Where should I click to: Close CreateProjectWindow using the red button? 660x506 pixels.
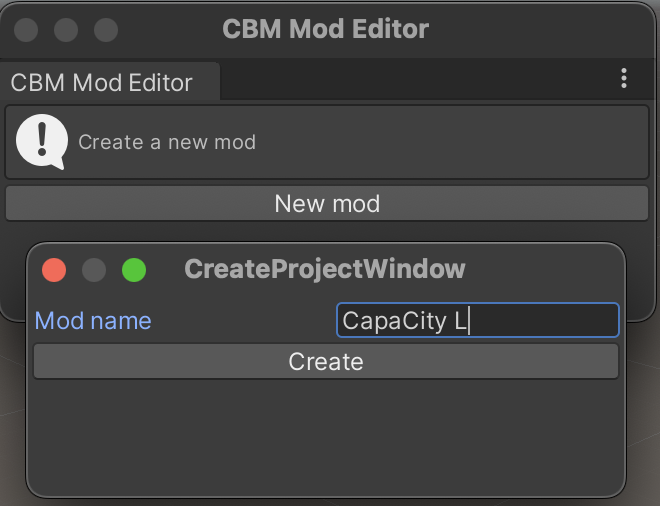[54, 269]
